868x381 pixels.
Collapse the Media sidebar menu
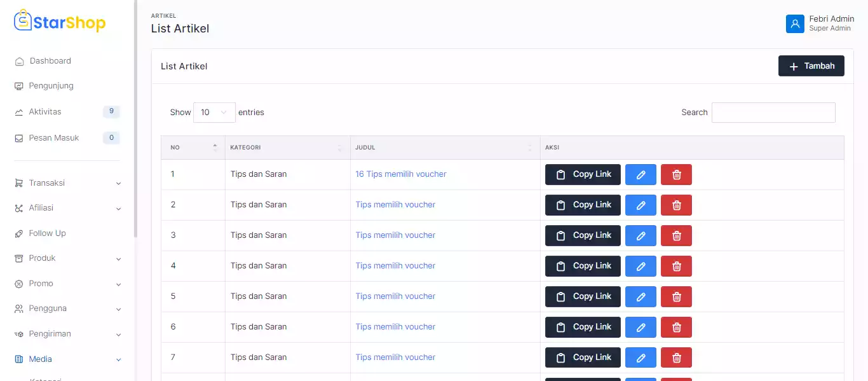(67, 359)
